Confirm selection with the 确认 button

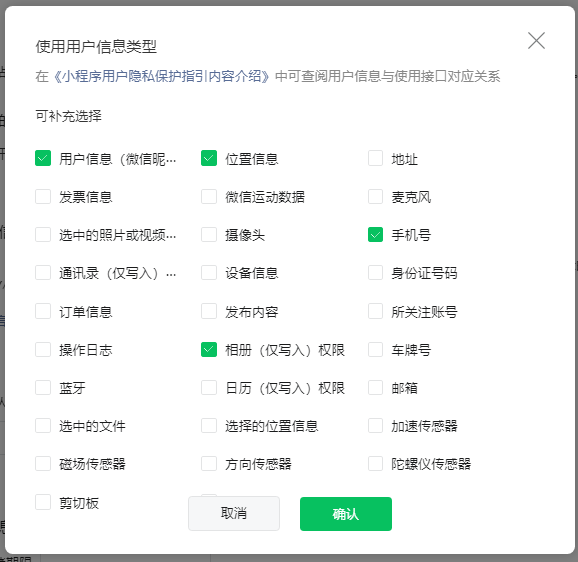[346, 514]
